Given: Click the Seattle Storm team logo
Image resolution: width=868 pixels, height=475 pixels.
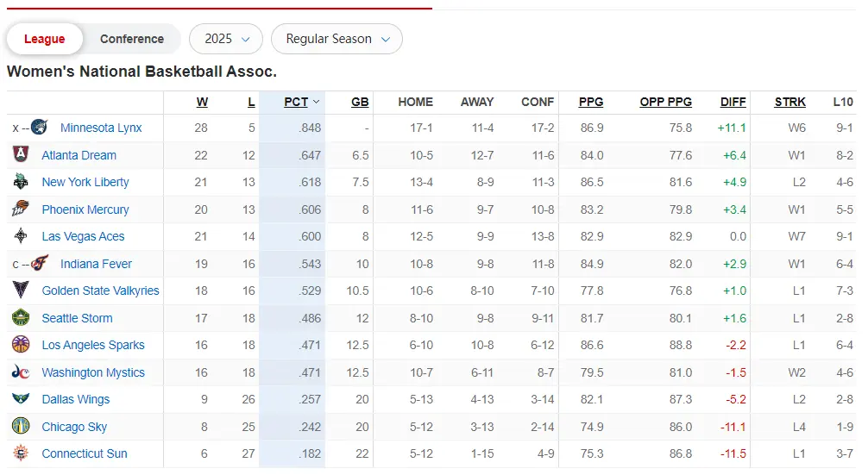Looking at the screenshot, I should [21, 318].
